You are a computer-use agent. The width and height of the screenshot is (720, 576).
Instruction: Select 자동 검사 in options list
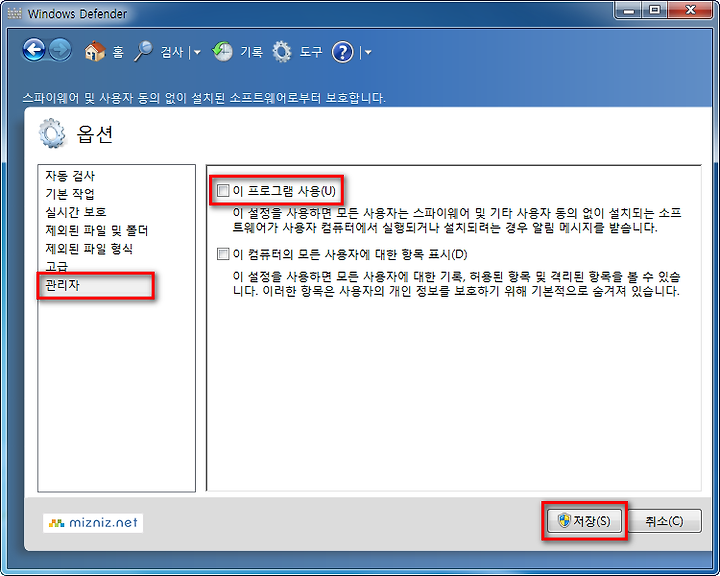[70, 175]
